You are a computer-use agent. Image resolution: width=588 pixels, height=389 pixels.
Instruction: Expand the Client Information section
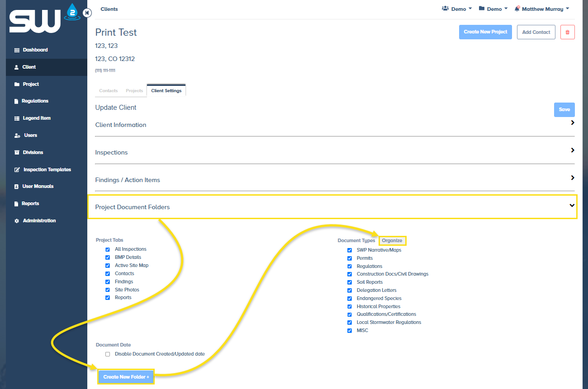[572, 122]
